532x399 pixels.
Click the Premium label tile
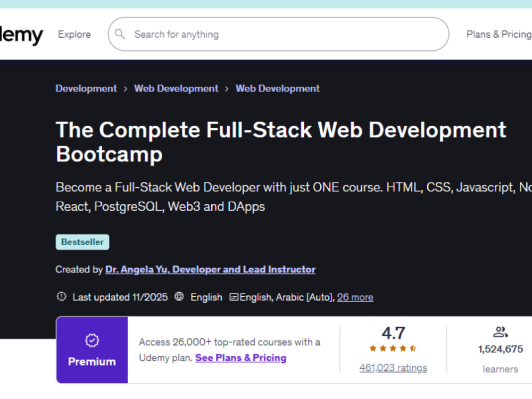[x=92, y=350]
